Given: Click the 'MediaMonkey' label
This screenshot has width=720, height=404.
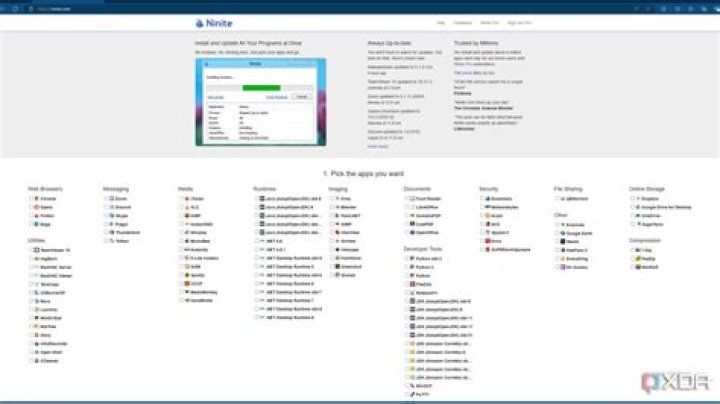Looking at the screenshot, I should (x=204, y=292).
